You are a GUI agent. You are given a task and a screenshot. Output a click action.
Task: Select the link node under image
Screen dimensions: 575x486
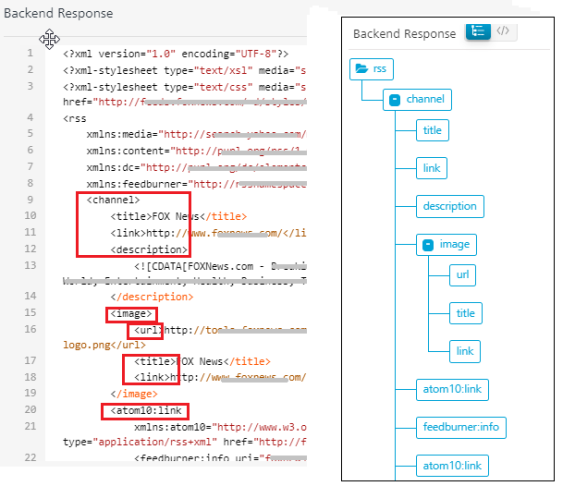[465, 351]
